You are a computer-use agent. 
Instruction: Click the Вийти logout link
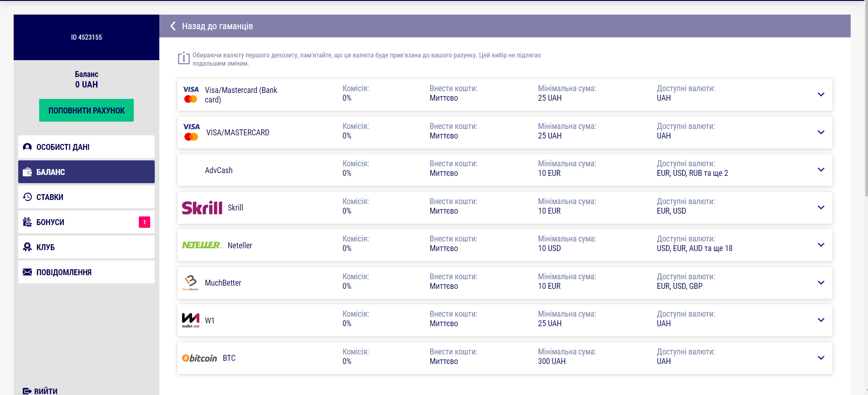click(x=41, y=391)
